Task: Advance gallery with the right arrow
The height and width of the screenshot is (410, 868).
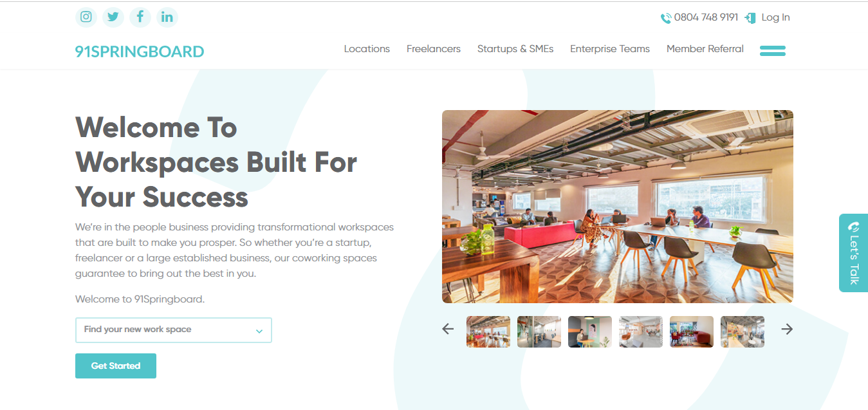Action: pyautogui.click(x=787, y=329)
